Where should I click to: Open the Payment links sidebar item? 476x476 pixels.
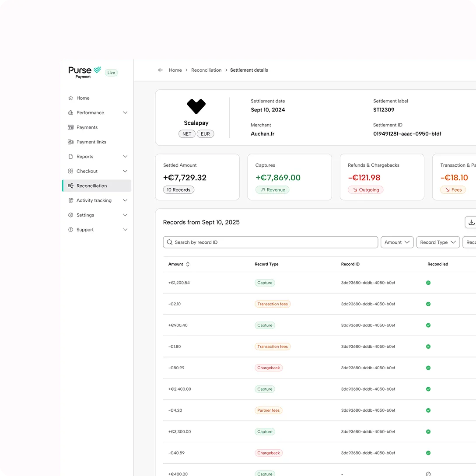(x=97, y=142)
